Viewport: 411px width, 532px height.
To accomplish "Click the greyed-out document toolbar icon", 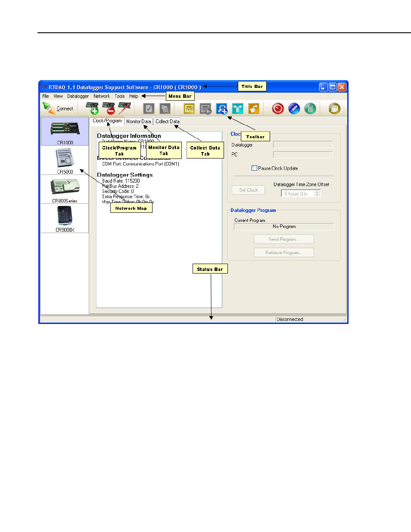I will click(x=165, y=109).
